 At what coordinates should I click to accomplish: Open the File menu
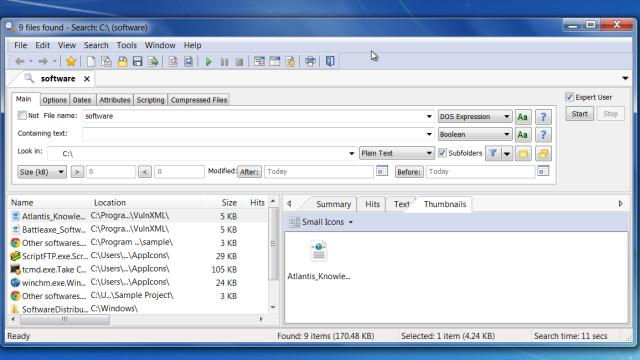pos(20,45)
